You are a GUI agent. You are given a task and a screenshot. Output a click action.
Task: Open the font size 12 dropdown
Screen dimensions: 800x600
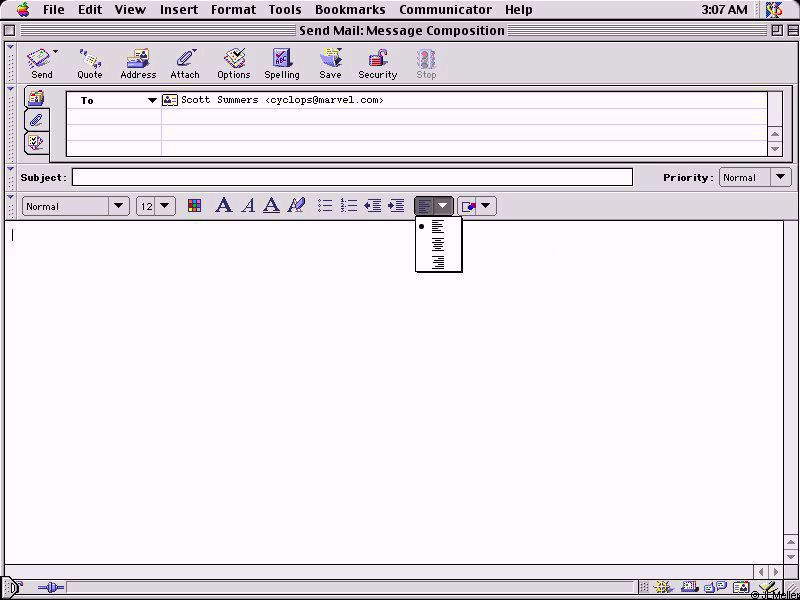tap(156, 206)
